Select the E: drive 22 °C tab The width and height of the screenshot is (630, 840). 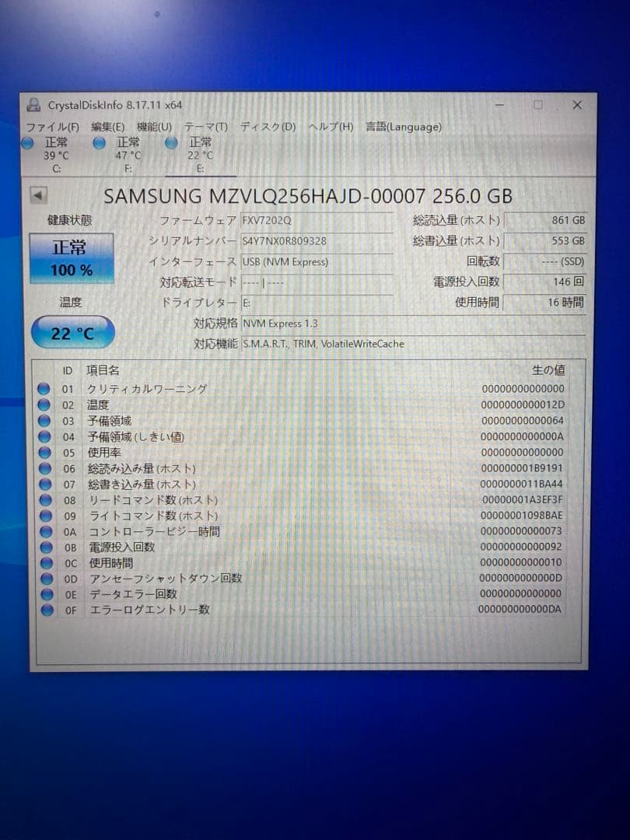coord(201,156)
